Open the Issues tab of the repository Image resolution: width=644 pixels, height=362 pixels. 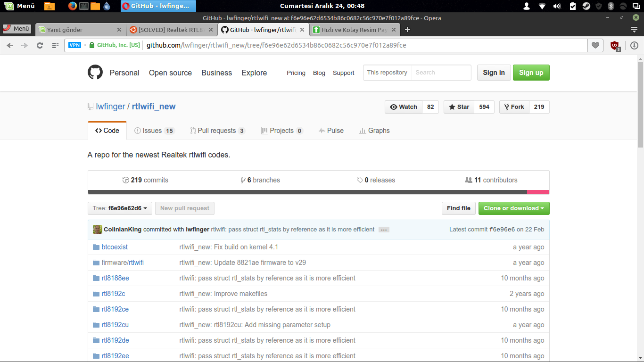point(154,131)
